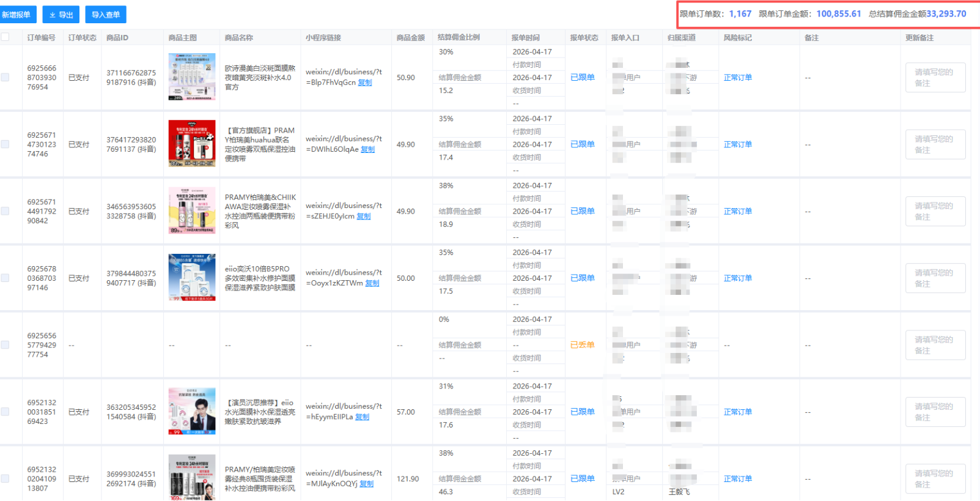
Task: Open the 欧诗漫美白淡斑面膜 product thumbnail
Action: [x=192, y=76]
